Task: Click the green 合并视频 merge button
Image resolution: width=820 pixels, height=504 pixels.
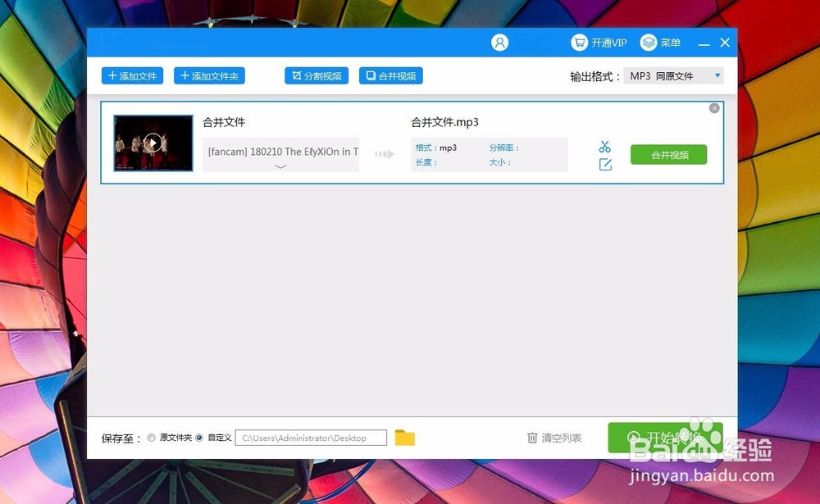Action: click(668, 154)
